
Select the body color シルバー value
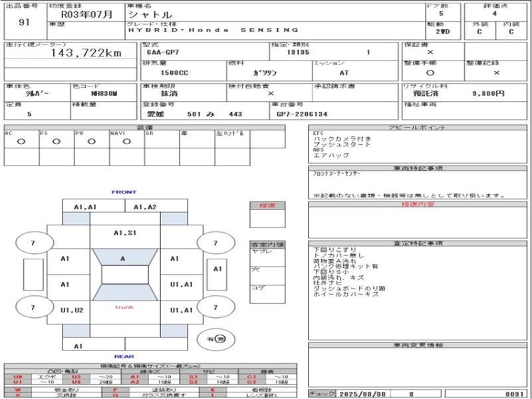coord(37,94)
